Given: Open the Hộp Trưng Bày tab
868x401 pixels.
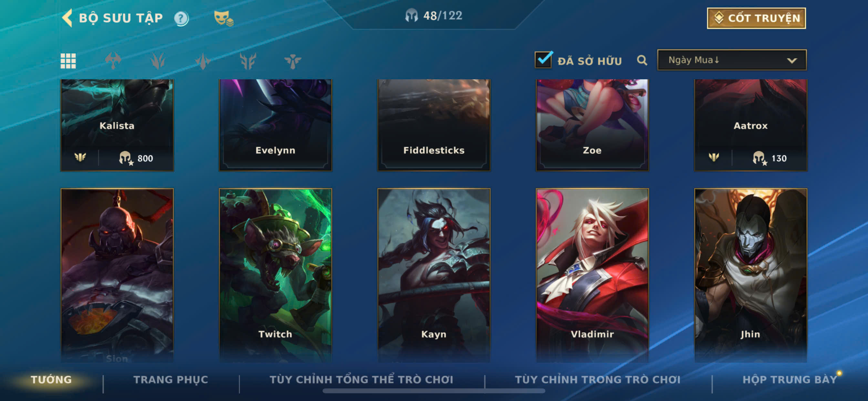Looking at the screenshot, I should tap(790, 379).
